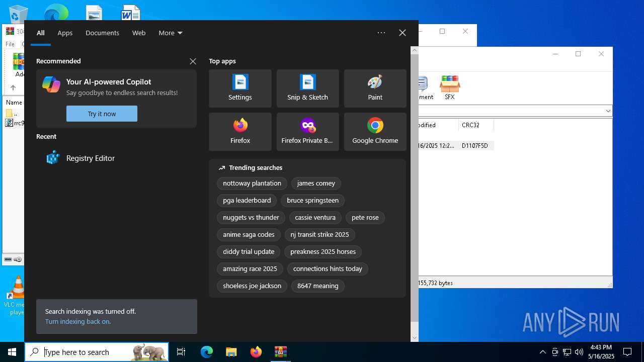Open File Explorer from taskbar
This screenshot has height=362, width=644.
tap(231, 352)
